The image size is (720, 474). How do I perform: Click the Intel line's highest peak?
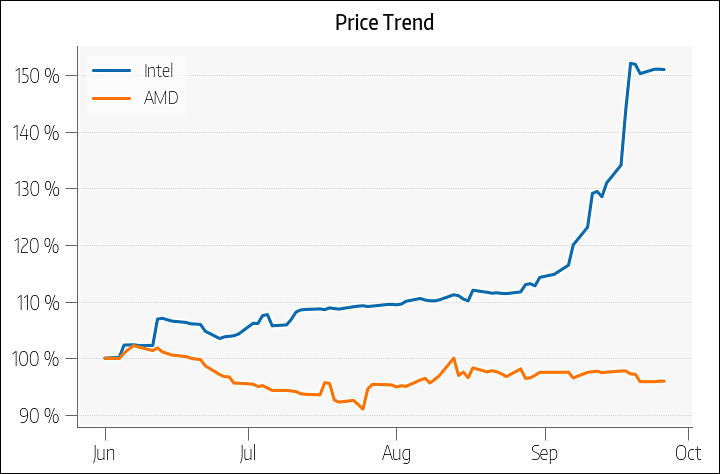coord(630,63)
